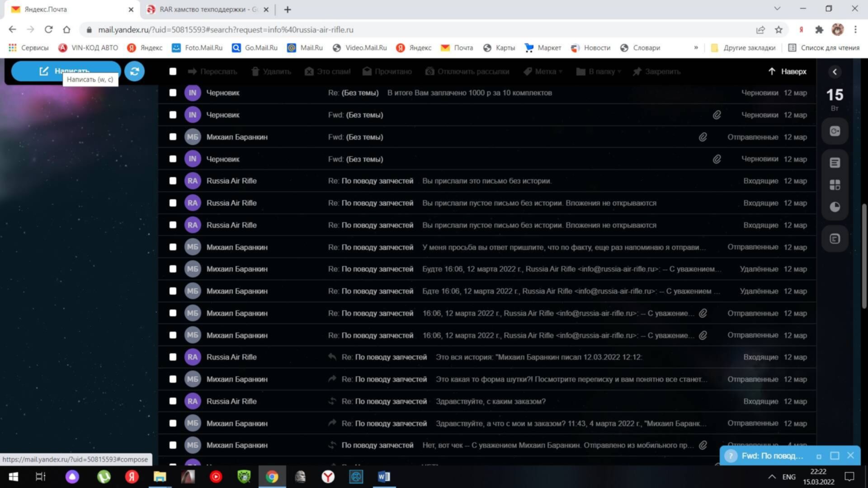This screenshot has height=488, width=868.
Task: Open a new browser tab
Action: click(x=288, y=9)
